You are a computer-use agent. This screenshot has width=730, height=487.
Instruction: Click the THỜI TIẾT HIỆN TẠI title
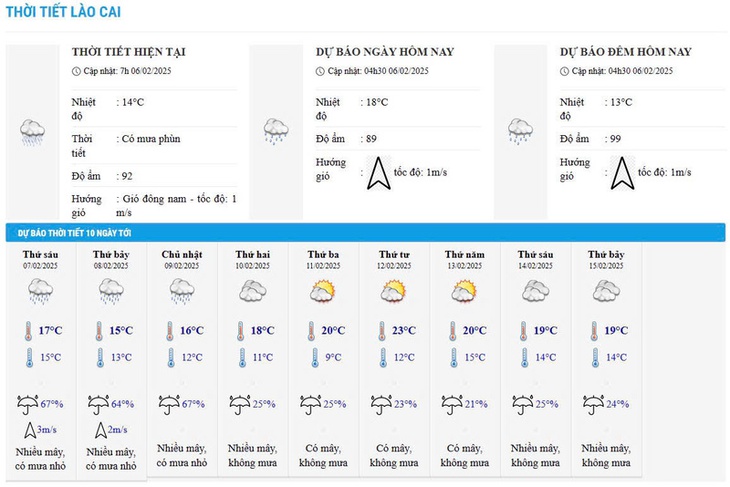(128, 52)
